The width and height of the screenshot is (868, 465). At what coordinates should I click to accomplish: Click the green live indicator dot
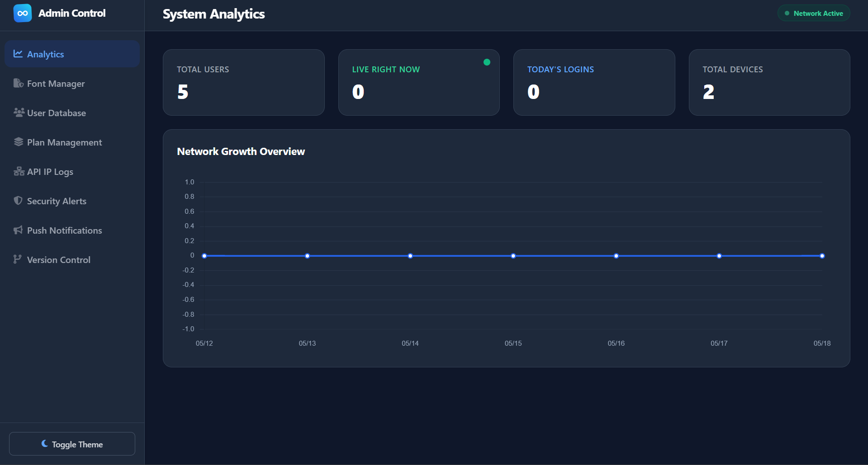[487, 62]
